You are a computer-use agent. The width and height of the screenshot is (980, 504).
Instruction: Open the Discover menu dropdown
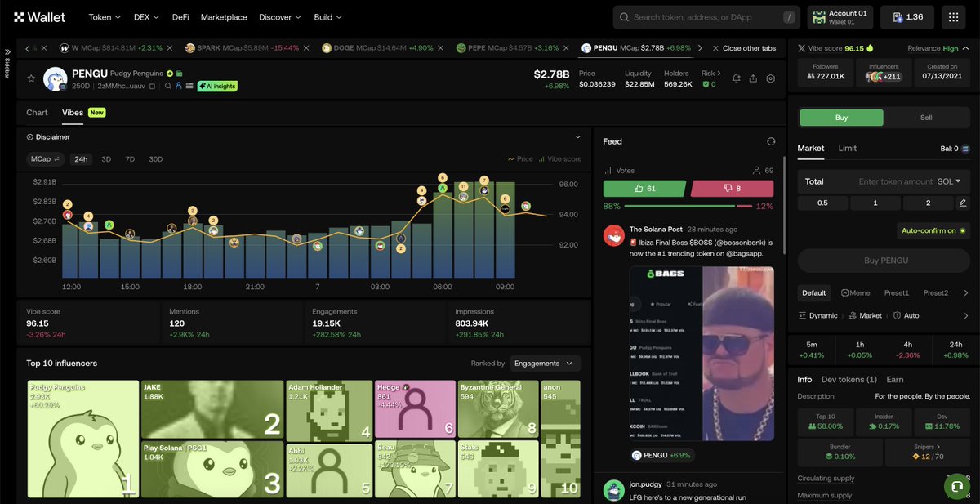click(280, 17)
